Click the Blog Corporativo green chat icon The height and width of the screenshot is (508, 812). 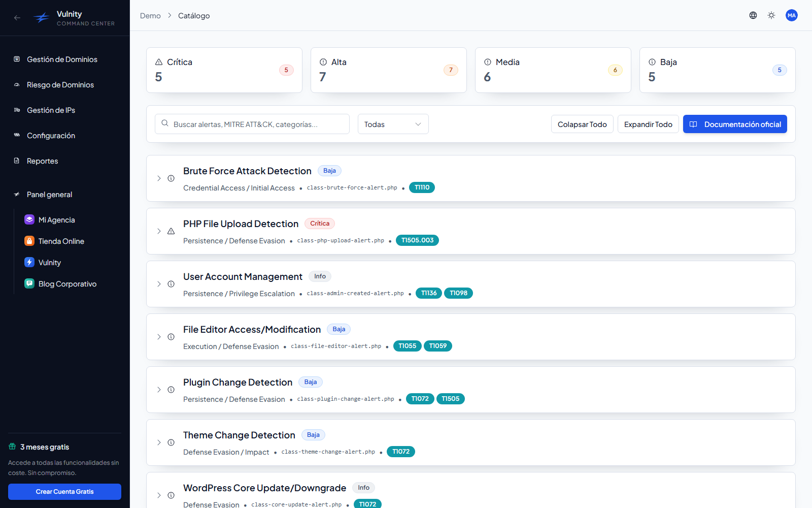point(29,283)
